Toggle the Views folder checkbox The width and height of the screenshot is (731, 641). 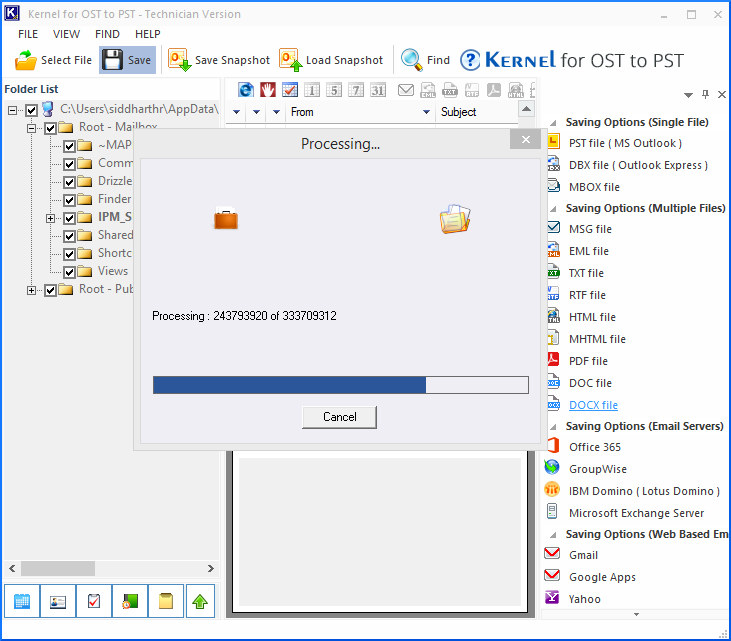coord(69,272)
